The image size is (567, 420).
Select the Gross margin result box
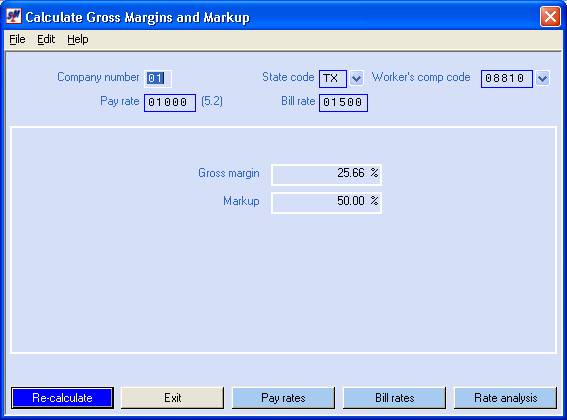(x=326, y=174)
